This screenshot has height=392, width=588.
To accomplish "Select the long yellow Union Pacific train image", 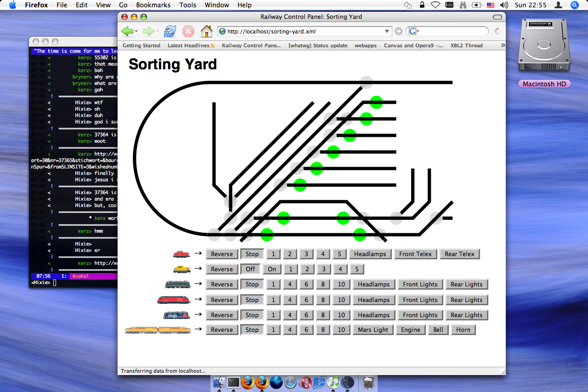I will pos(158,330).
